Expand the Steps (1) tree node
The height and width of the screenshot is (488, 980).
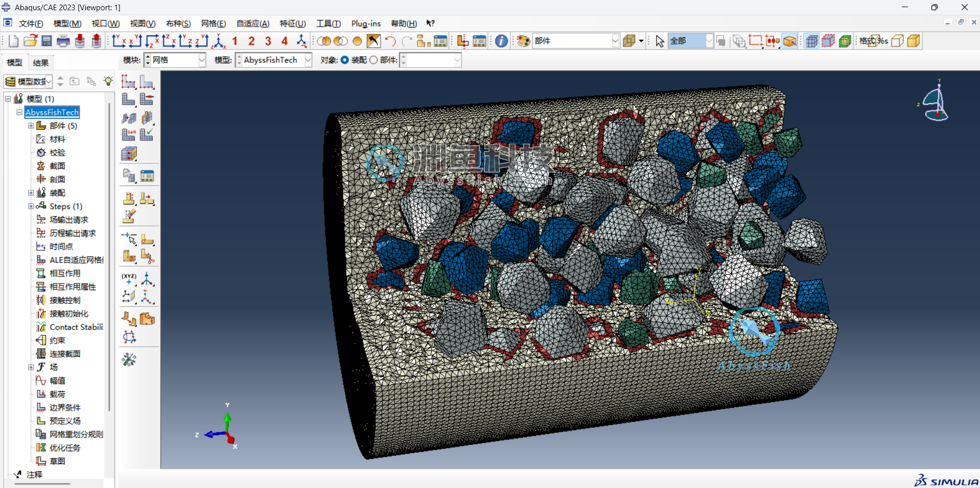(x=31, y=206)
